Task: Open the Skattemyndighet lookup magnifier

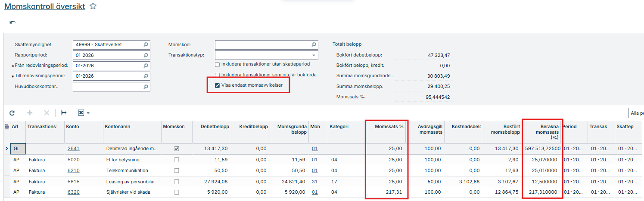Action: 146,44
